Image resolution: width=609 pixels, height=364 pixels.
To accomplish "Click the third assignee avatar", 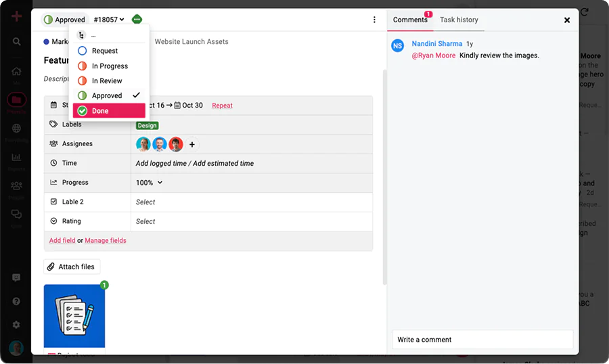I will pyautogui.click(x=176, y=144).
